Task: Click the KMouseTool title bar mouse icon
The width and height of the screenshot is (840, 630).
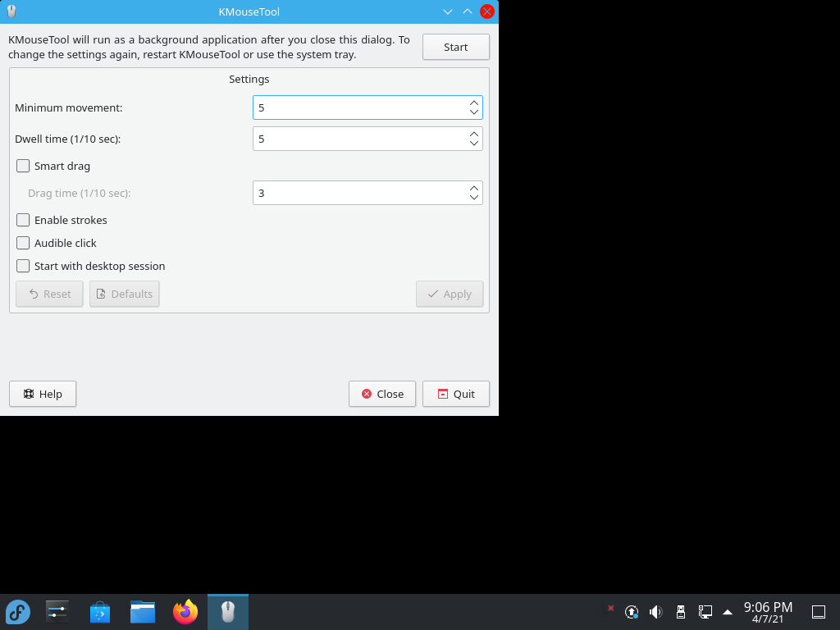Action: (x=11, y=11)
